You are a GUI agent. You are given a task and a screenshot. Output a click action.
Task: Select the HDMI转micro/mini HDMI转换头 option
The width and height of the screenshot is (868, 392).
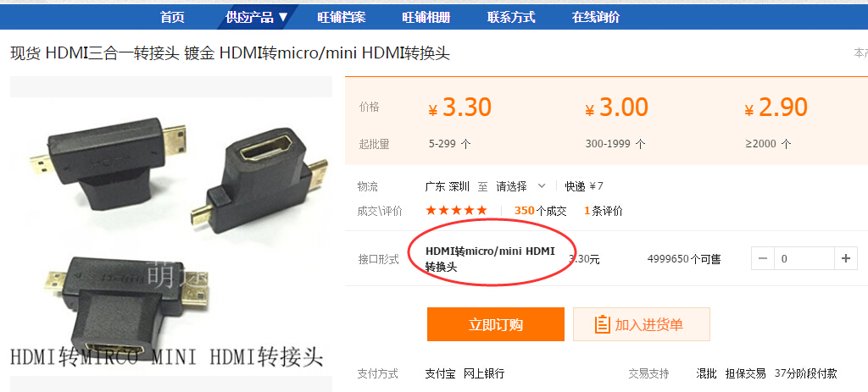[490, 259]
